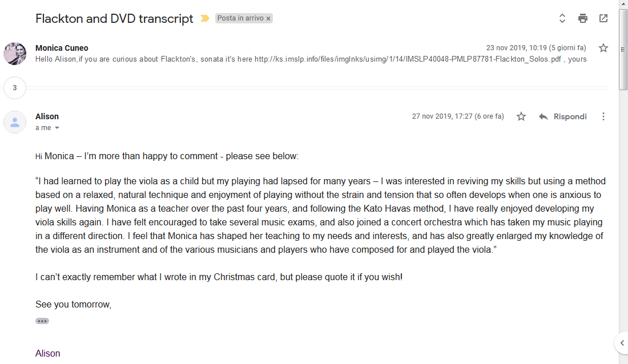Open more options menu for Alison's message
Viewport: 628px width, 364px height.
(x=603, y=116)
